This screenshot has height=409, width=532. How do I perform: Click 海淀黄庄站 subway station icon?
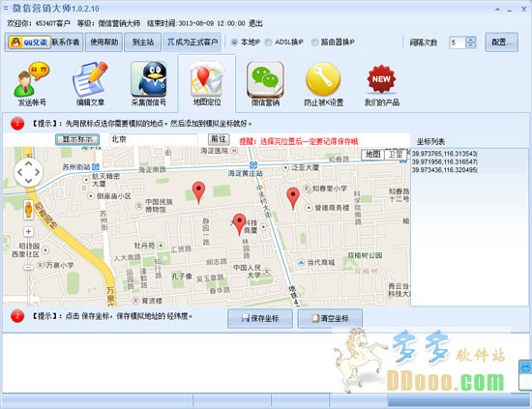pyautogui.click(x=253, y=165)
